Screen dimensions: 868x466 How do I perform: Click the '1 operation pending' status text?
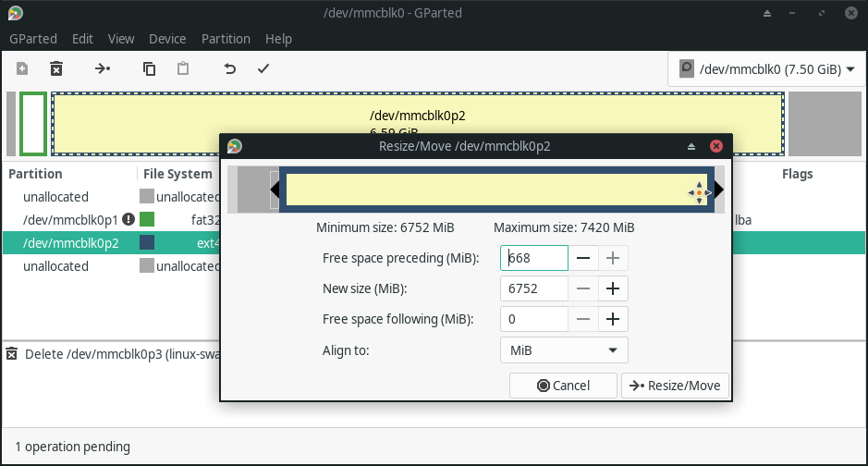[x=72, y=447]
